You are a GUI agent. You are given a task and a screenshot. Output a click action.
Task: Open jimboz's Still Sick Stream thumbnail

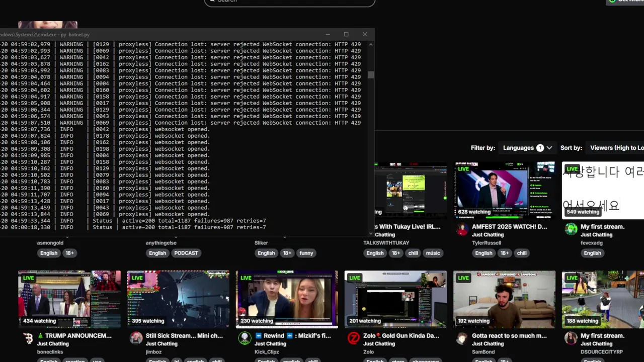pyautogui.click(x=178, y=299)
